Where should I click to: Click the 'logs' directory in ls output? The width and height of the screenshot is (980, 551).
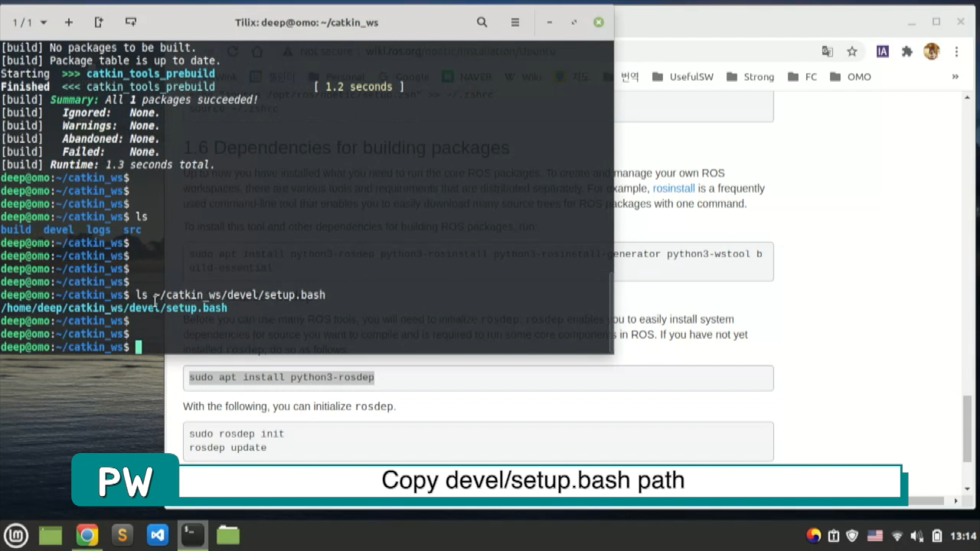click(x=98, y=230)
